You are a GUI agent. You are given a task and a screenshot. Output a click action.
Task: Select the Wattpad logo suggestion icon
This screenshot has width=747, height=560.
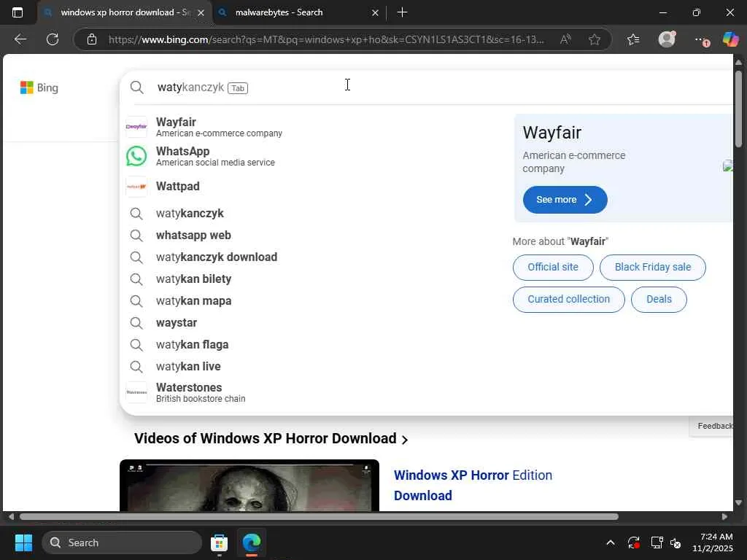pos(136,186)
